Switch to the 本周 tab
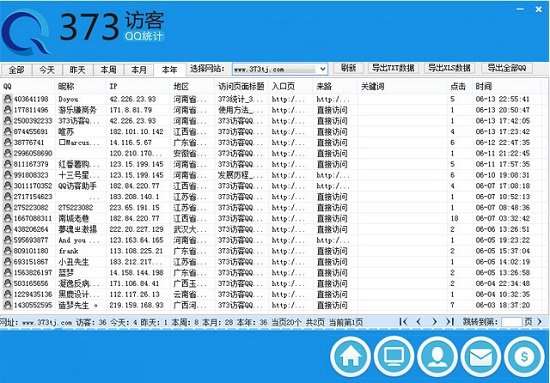 [x=108, y=70]
